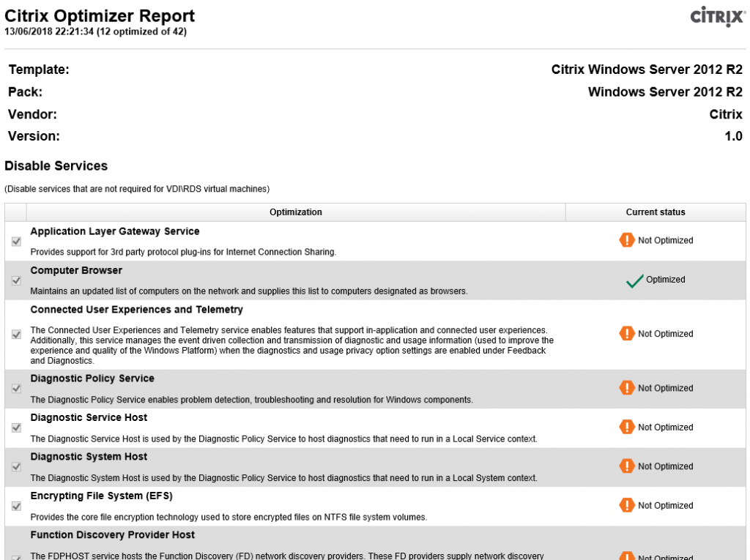
Task: Uncheck the Encrypting File System (EFS) checkbox
Action: (16, 505)
